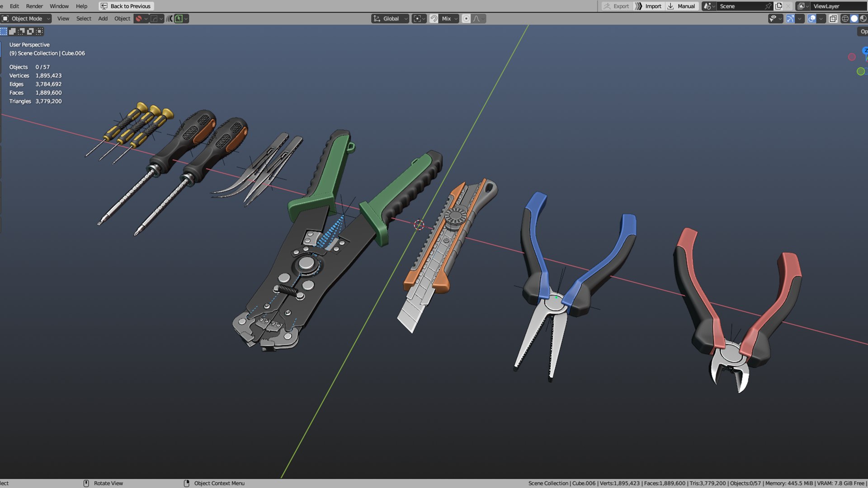The height and width of the screenshot is (488, 868).
Task: Click the red X axis gizmo circle
Action: (x=852, y=57)
